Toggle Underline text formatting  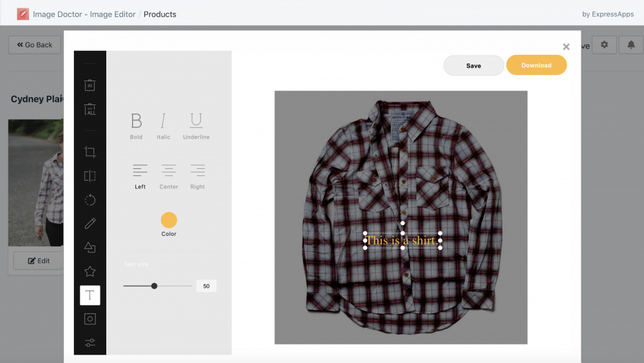click(196, 126)
